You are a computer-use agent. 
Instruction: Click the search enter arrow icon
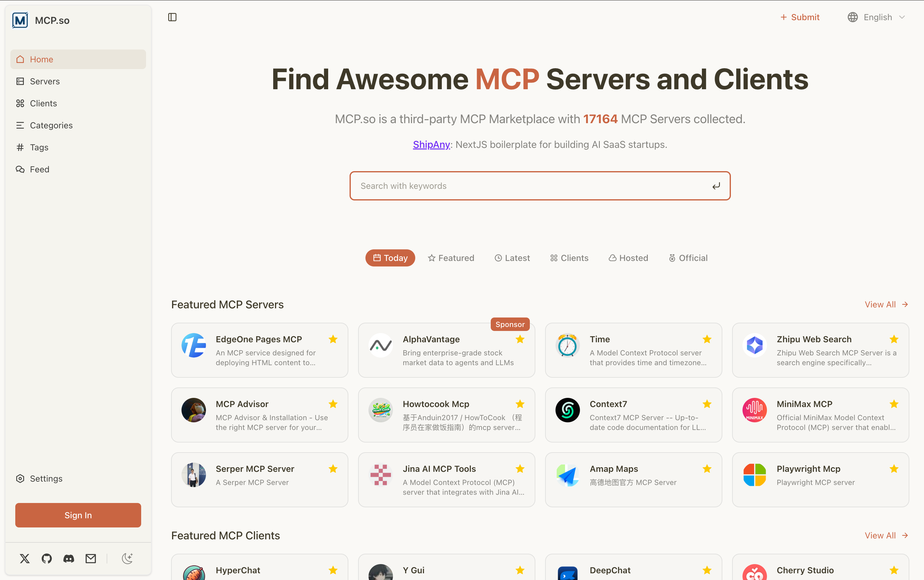coord(716,186)
